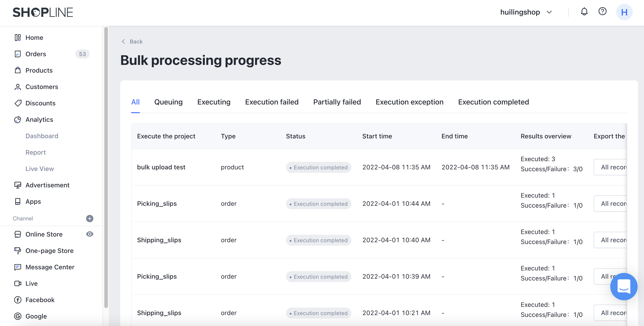The height and width of the screenshot is (326, 644).
Task: Switch to the Execution failed tab
Action: pos(272,102)
